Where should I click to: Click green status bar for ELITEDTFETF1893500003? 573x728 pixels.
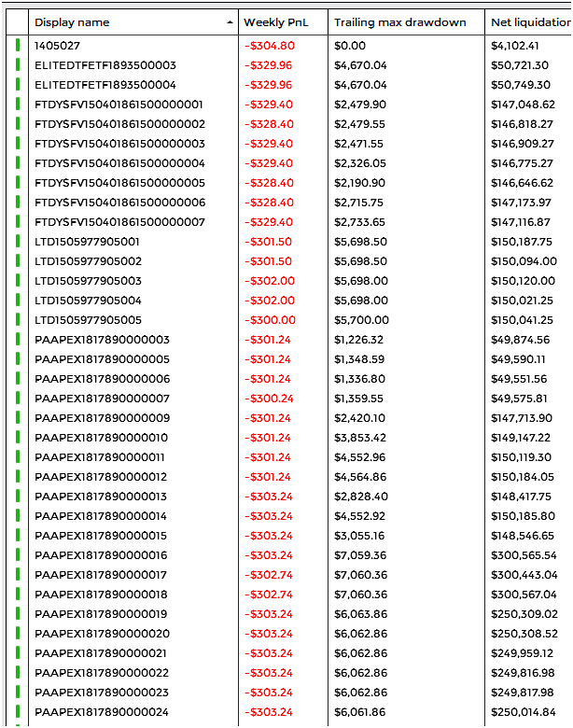point(18,64)
